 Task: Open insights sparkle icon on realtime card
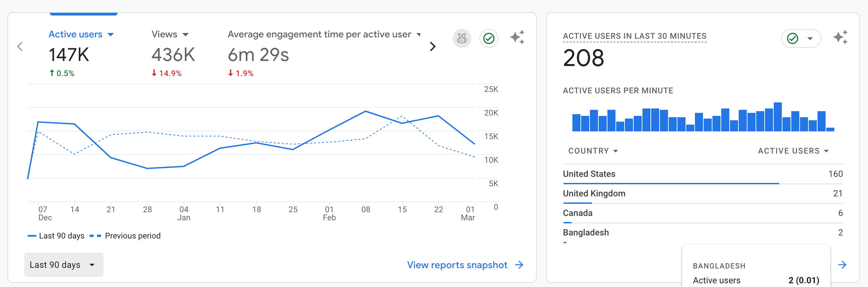pyautogui.click(x=840, y=37)
